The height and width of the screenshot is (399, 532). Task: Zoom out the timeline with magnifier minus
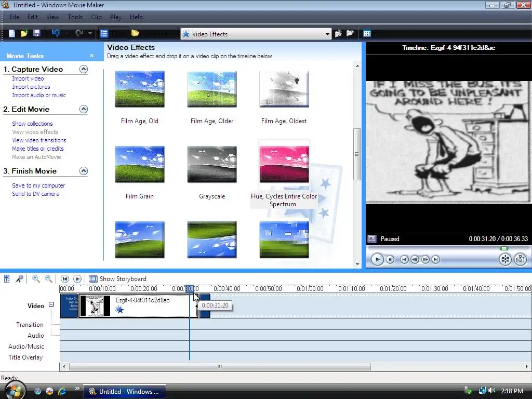[49, 279]
